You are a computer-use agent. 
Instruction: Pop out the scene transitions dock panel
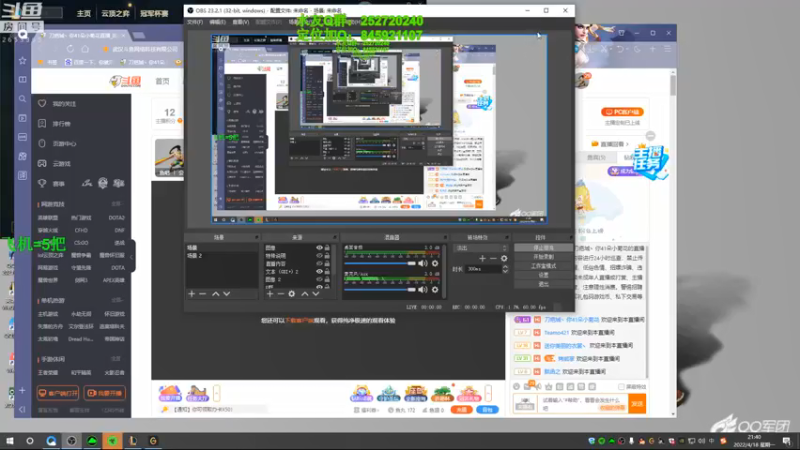(x=507, y=238)
